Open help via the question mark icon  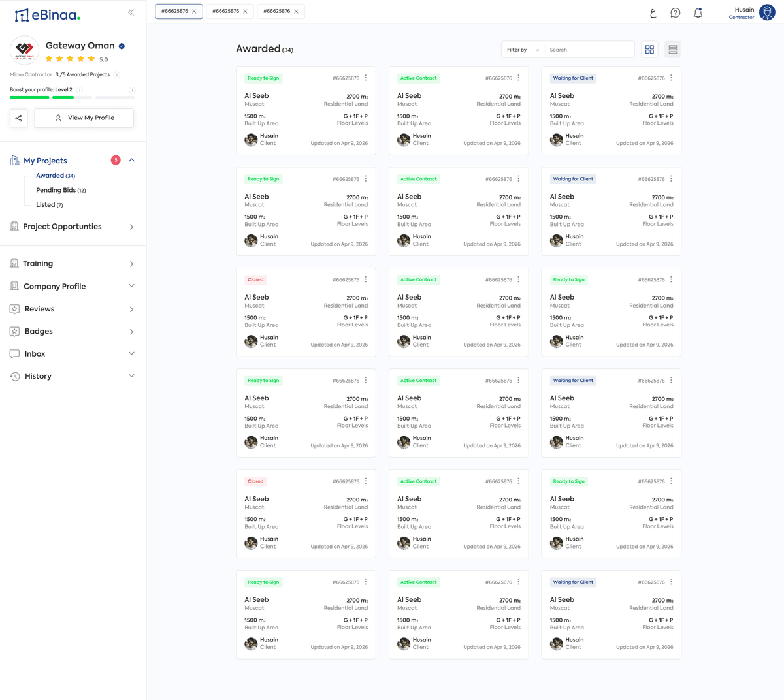[676, 13]
